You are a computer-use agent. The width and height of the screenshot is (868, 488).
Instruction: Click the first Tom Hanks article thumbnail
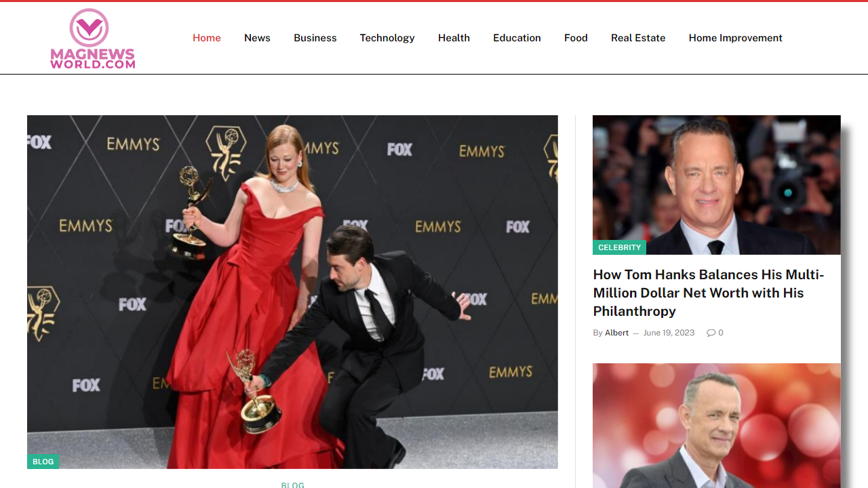pos(716,184)
